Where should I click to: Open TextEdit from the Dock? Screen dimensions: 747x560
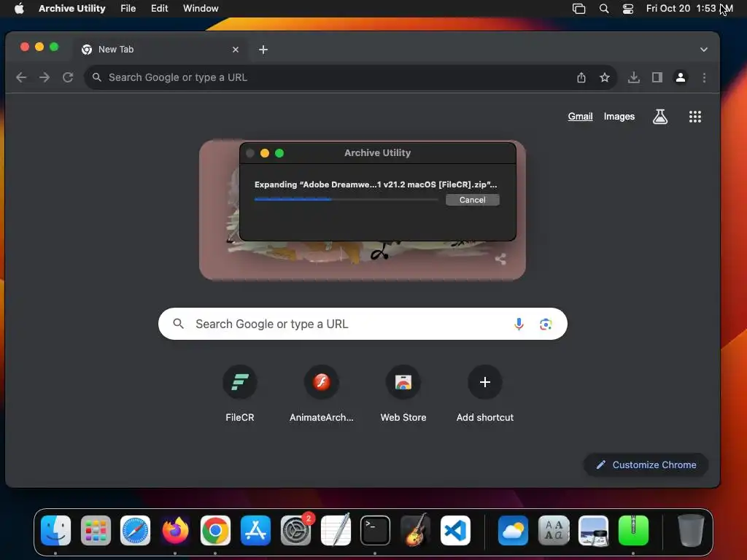click(x=336, y=531)
